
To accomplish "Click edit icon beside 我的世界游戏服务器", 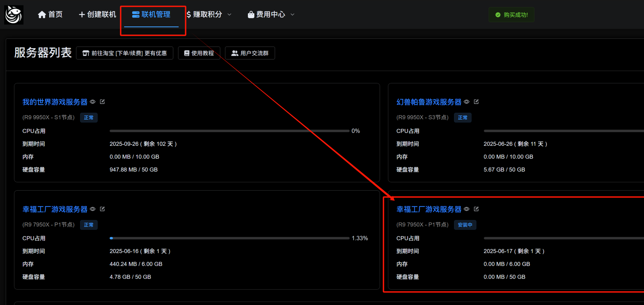I will 102,102.
